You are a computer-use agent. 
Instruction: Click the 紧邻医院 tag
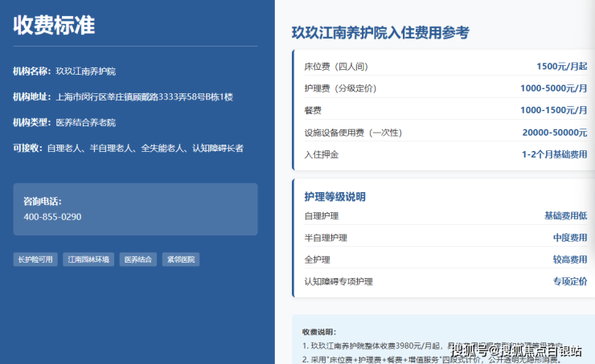click(x=181, y=260)
